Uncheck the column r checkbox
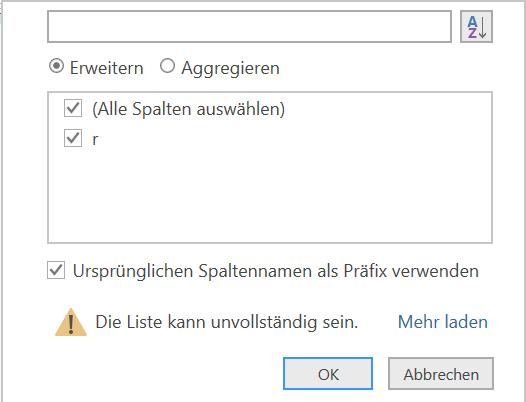The width and height of the screenshot is (526, 402). point(73,138)
